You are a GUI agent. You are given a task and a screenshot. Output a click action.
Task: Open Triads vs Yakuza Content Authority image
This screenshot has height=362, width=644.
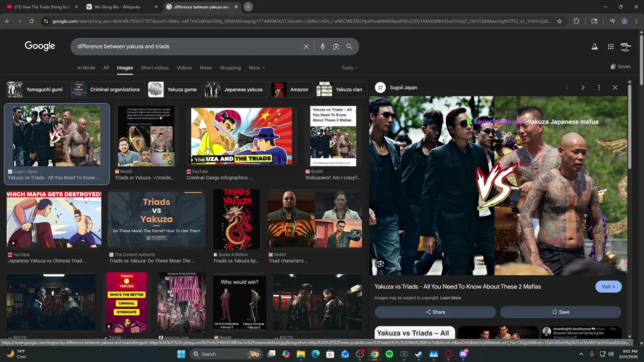point(156,219)
